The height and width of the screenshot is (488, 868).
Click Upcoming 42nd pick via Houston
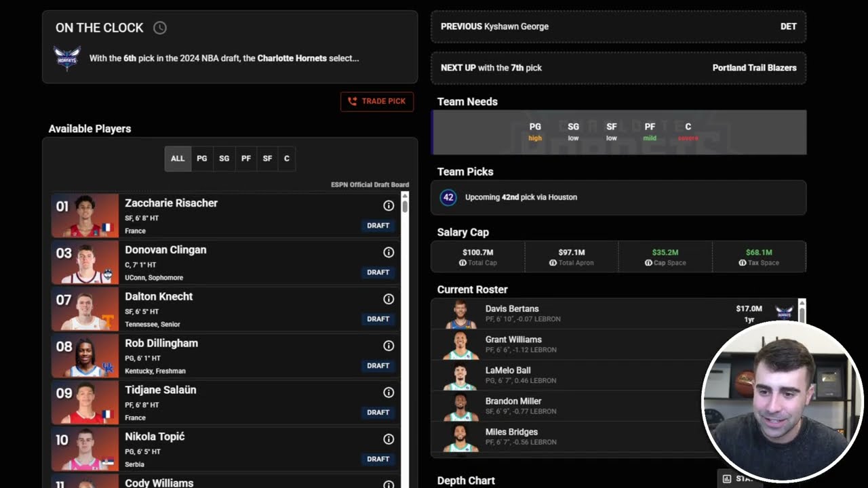pyautogui.click(x=521, y=197)
